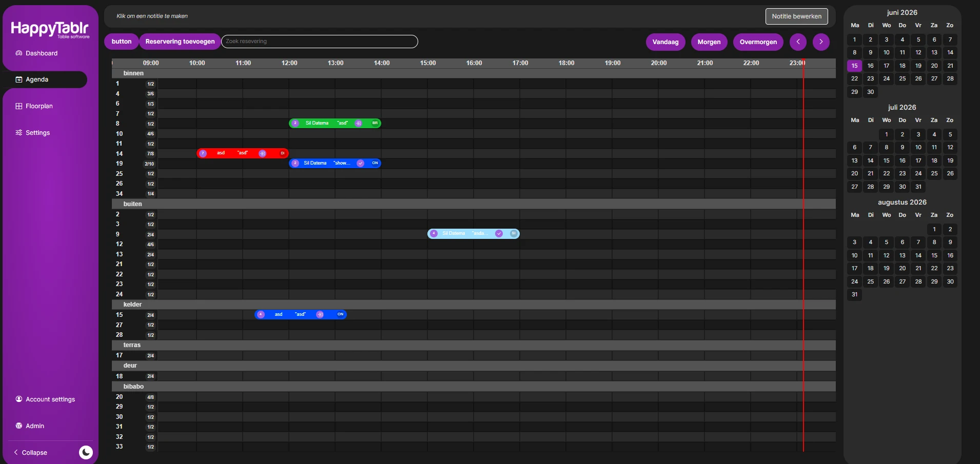Select the kelder section header
980x464 pixels.
[474, 305]
